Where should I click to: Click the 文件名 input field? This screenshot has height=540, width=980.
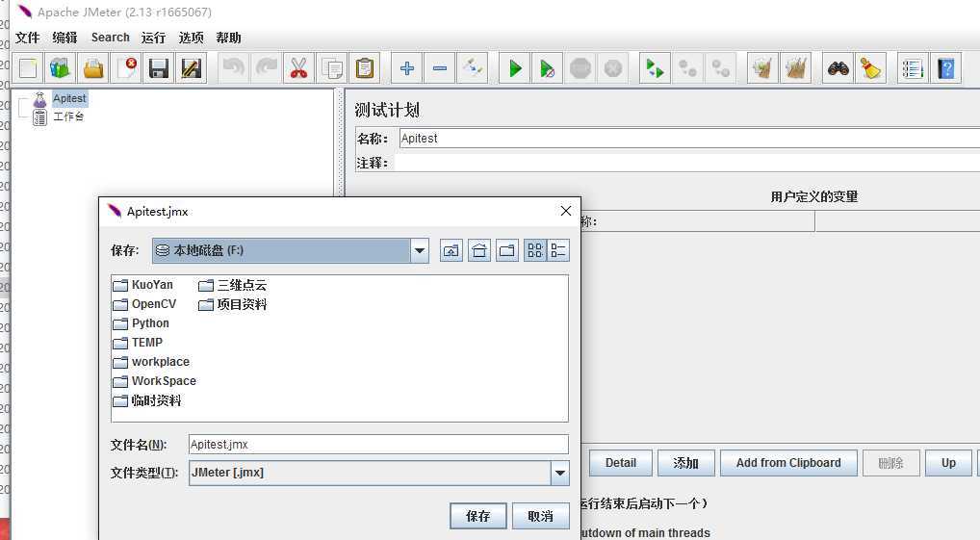click(378, 445)
